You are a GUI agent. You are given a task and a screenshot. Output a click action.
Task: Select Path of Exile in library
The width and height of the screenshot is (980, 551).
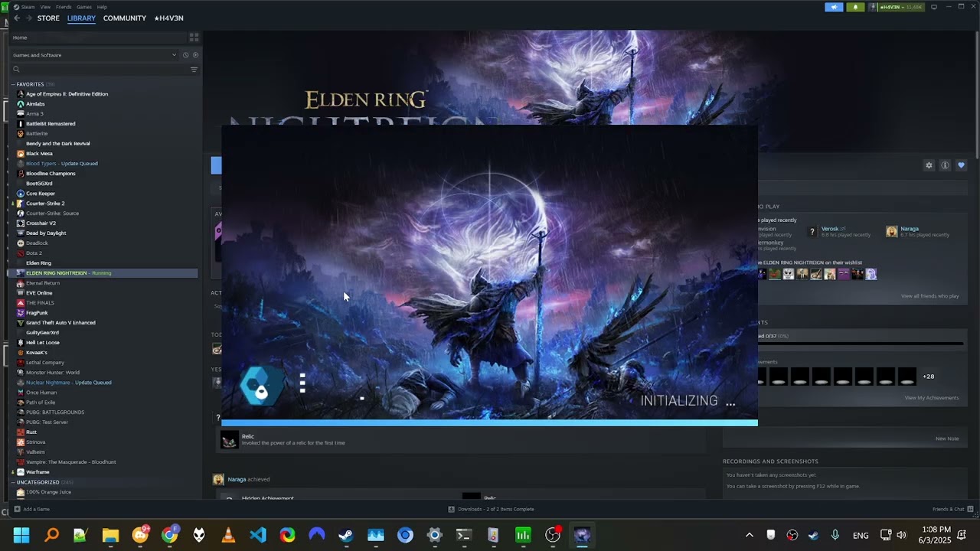tap(41, 403)
